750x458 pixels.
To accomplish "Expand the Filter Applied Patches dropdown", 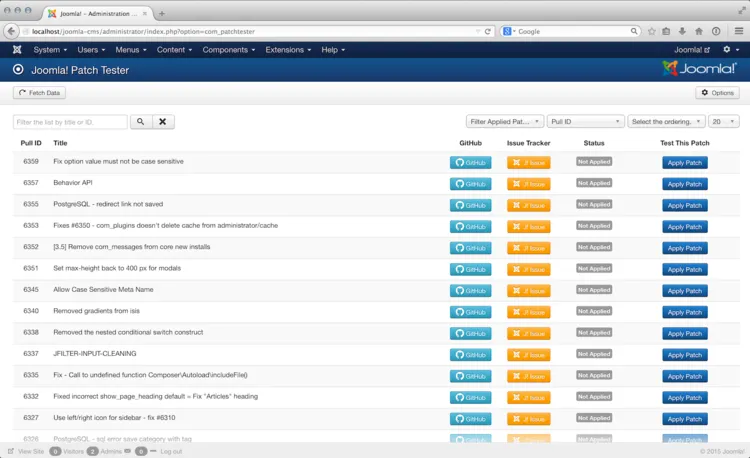I will (x=505, y=121).
